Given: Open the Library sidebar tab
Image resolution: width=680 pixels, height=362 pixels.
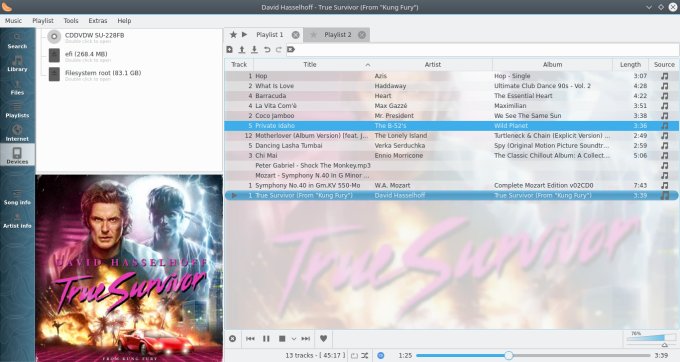Looking at the screenshot, I should 17,63.
